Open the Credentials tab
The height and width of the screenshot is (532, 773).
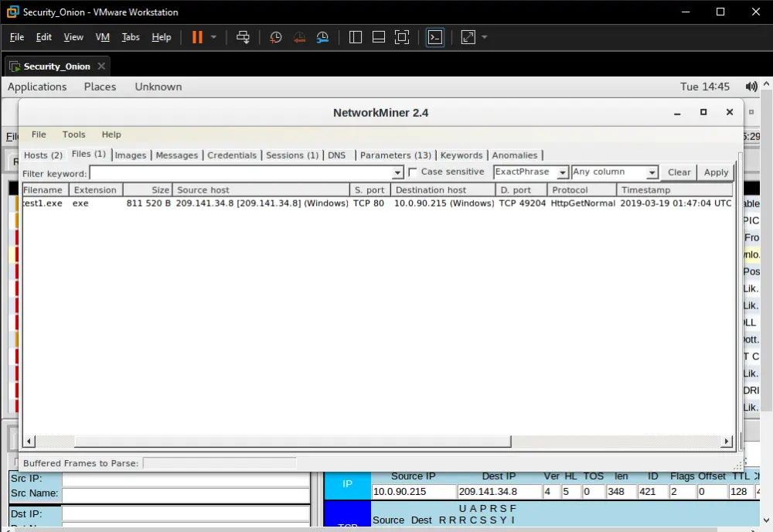[232, 155]
